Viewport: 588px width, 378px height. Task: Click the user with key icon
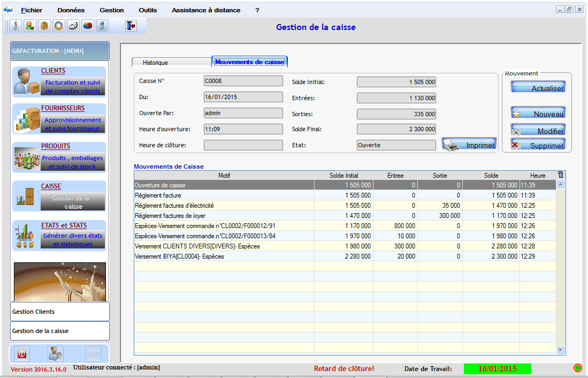coord(56,354)
